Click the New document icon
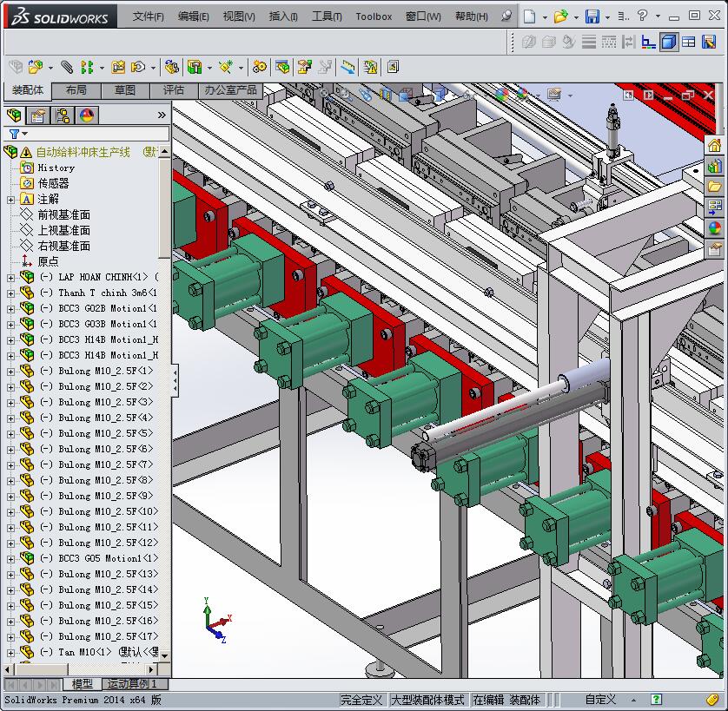The width and height of the screenshot is (728, 711). (530, 16)
